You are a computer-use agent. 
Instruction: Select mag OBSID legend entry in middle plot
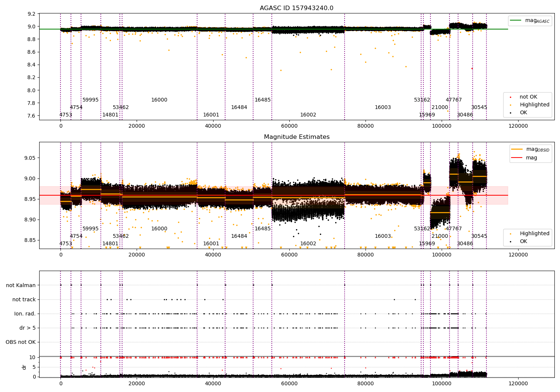pyautogui.click(x=531, y=149)
